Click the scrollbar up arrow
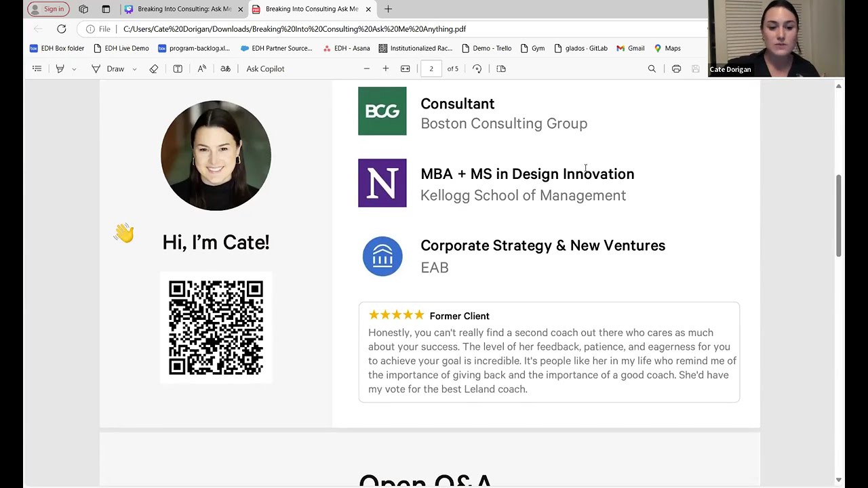This screenshot has height=488, width=868. coord(839,86)
